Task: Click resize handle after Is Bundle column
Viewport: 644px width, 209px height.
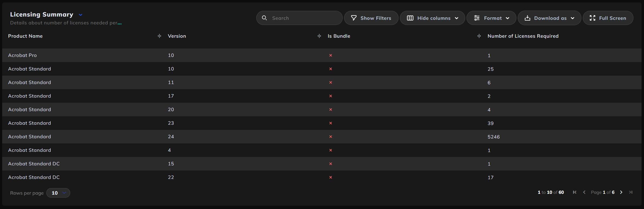Action: (479, 36)
